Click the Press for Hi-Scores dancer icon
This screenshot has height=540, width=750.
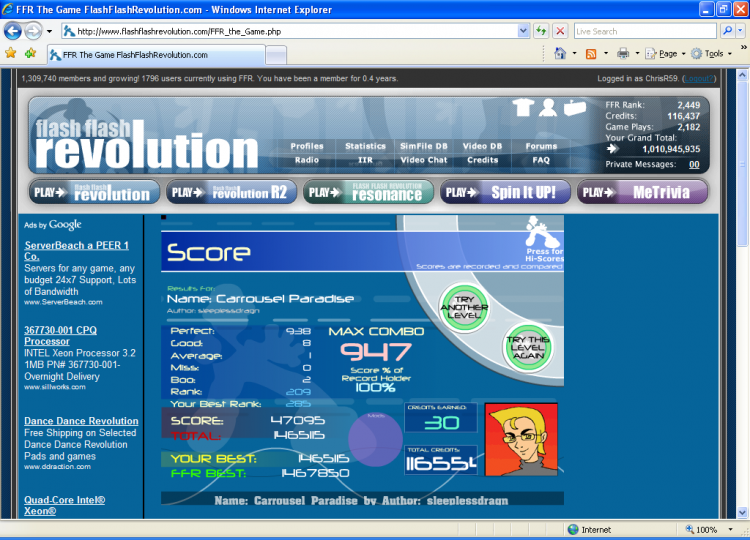[544, 239]
